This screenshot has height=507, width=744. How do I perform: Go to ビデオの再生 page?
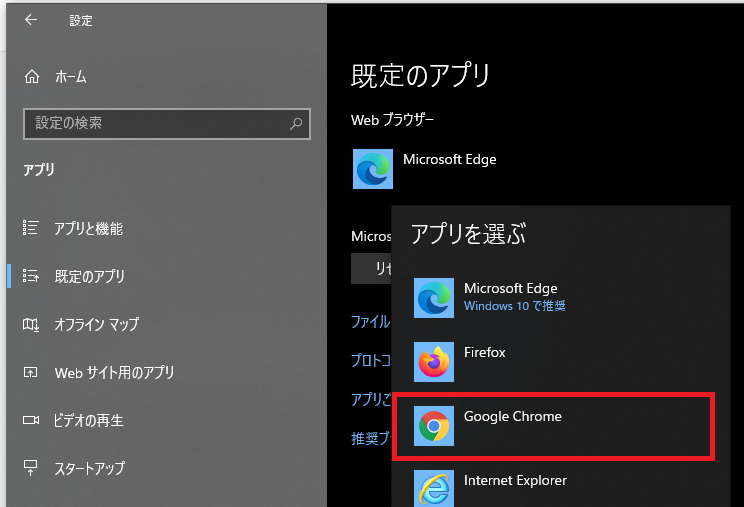pos(88,421)
